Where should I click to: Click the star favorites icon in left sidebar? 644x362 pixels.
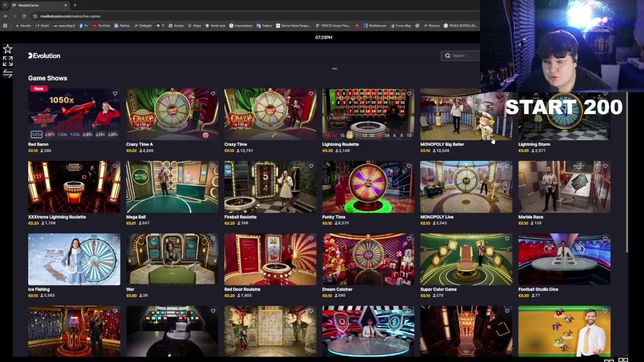[x=8, y=49]
